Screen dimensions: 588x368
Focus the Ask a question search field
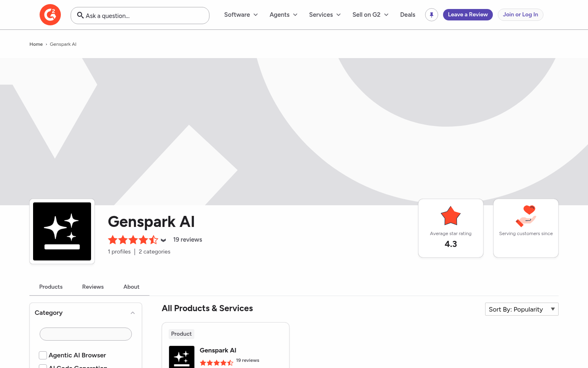(140, 16)
